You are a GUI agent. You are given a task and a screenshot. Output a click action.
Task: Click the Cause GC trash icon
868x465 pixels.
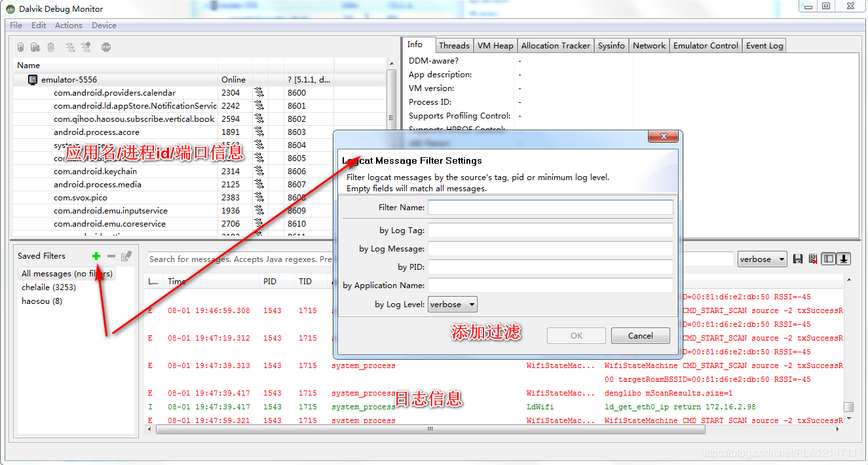coord(50,47)
